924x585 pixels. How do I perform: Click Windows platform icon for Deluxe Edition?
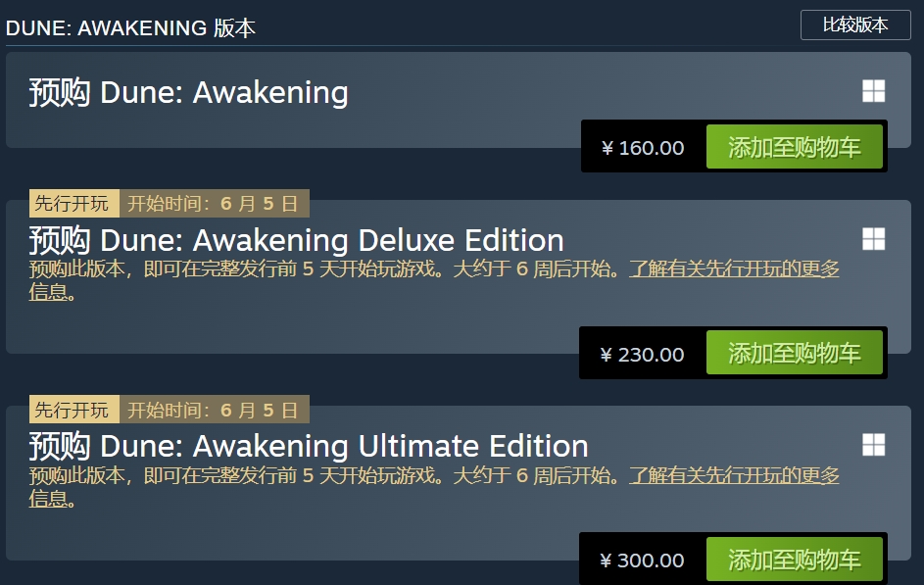(873, 239)
